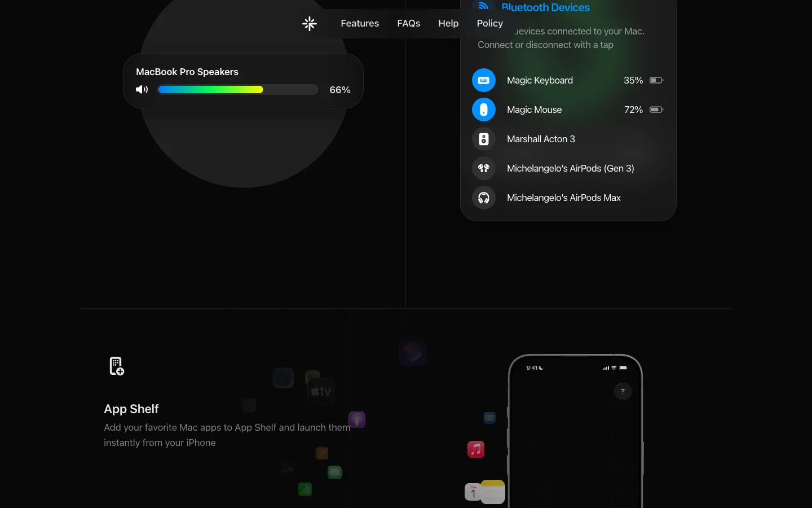Go to the FAQs section
The height and width of the screenshot is (508, 812).
click(409, 24)
